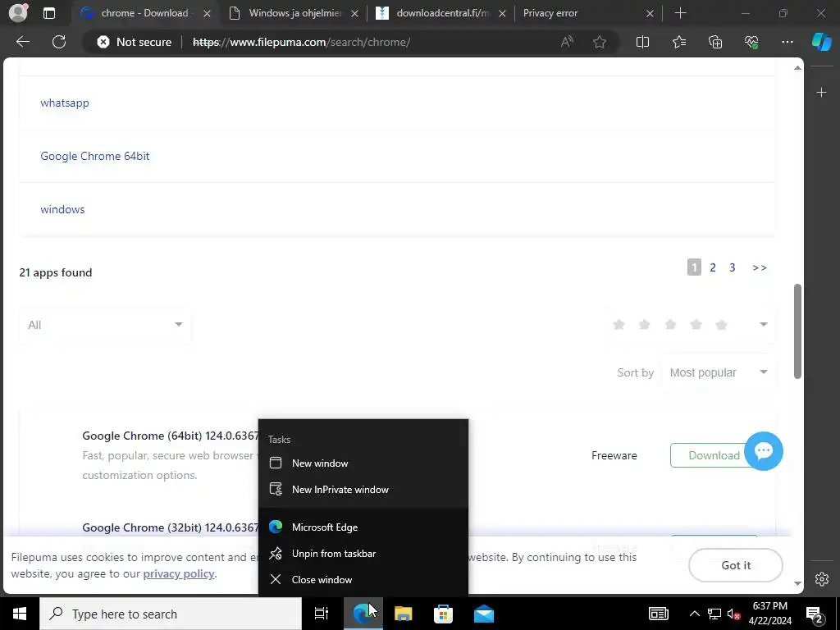Open muted volume tray icon

(x=734, y=614)
